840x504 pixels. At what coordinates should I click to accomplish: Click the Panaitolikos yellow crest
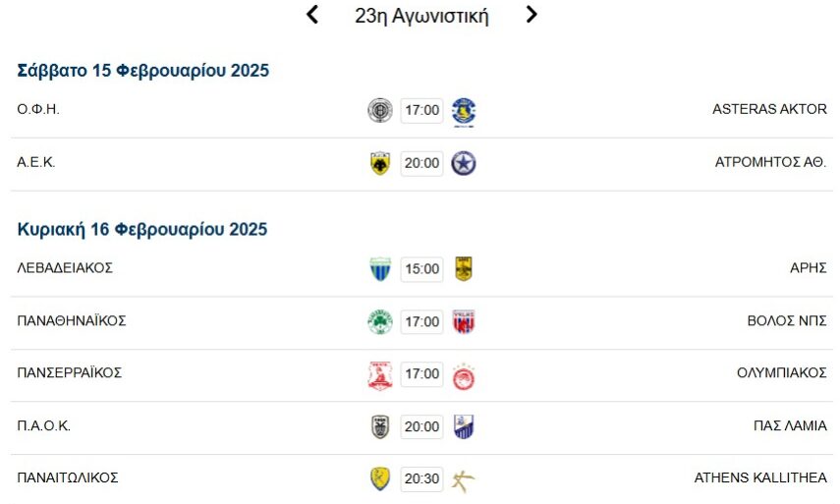point(379,479)
